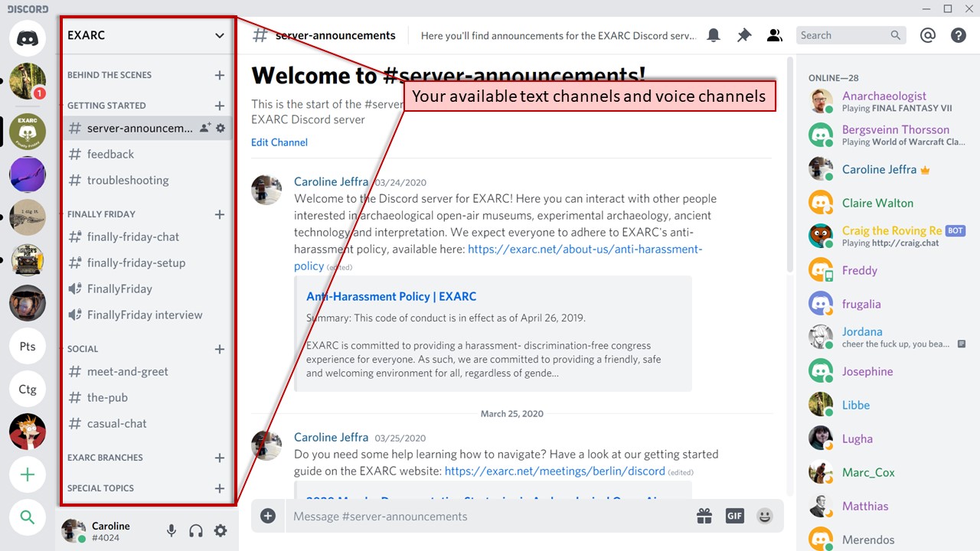Open the feedback text channel
The image size is (980, 551).
pyautogui.click(x=110, y=154)
